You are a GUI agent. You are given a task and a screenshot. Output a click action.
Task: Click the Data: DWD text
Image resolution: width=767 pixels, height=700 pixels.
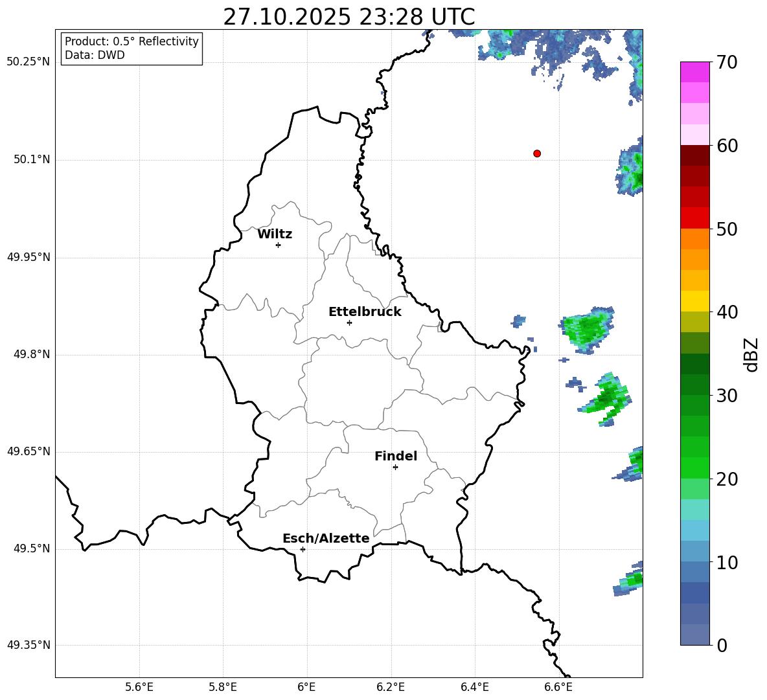(95, 55)
